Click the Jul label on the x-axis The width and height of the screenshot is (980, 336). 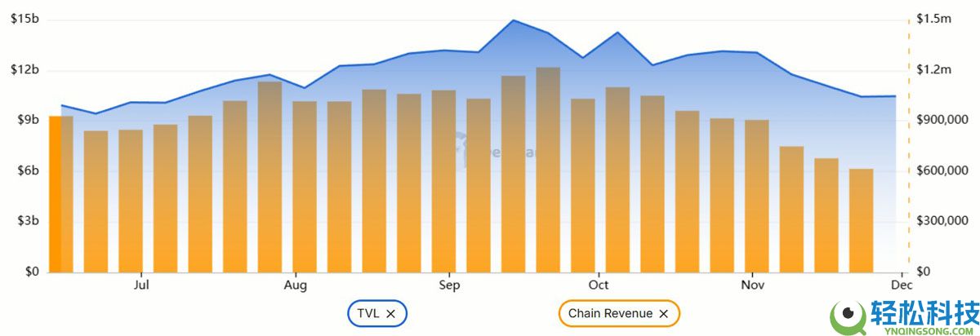pos(141,285)
